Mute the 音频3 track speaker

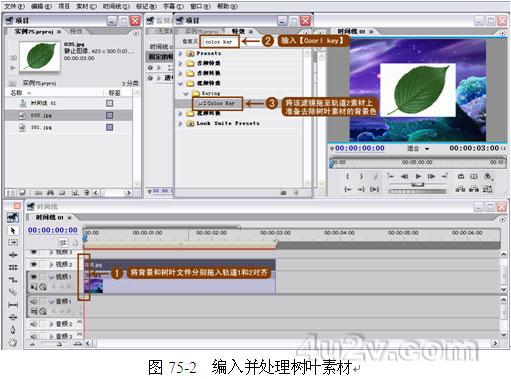pos(34,336)
